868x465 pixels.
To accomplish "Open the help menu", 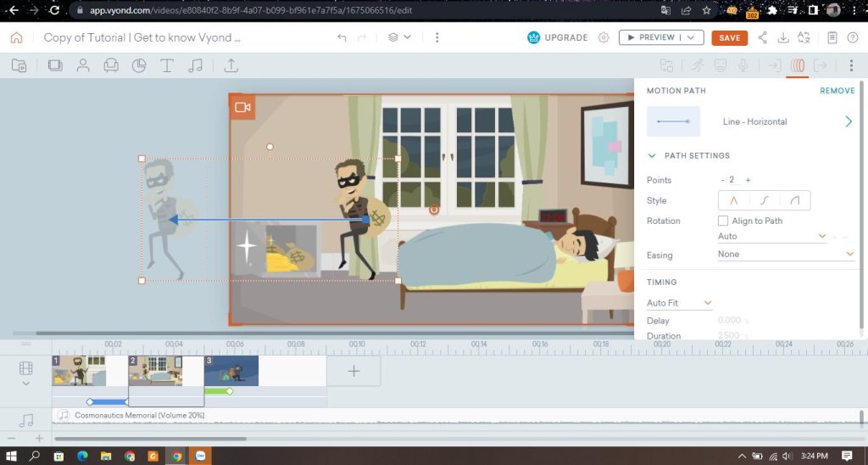I will [853, 37].
